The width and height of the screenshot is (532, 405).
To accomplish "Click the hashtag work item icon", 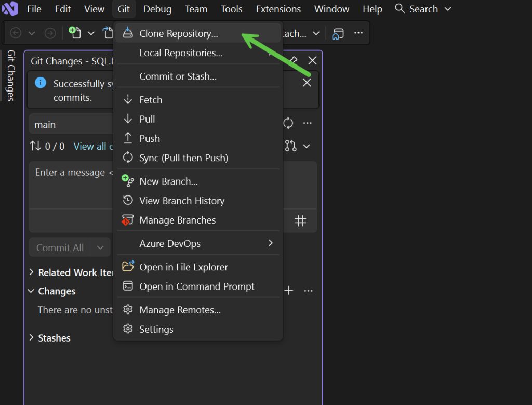I will point(300,221).
